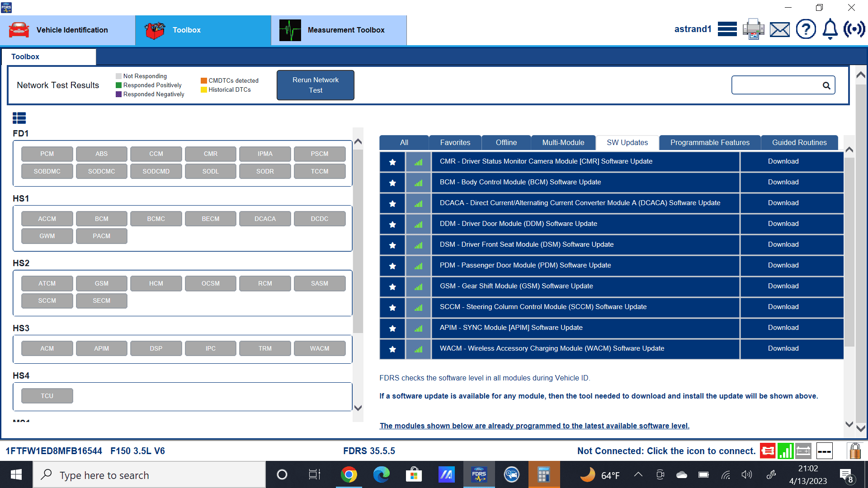The width and height of the screenshot is (868, 488).
Task: Click signal bars icon in DSM row
Action: click(x=419, y=245)
